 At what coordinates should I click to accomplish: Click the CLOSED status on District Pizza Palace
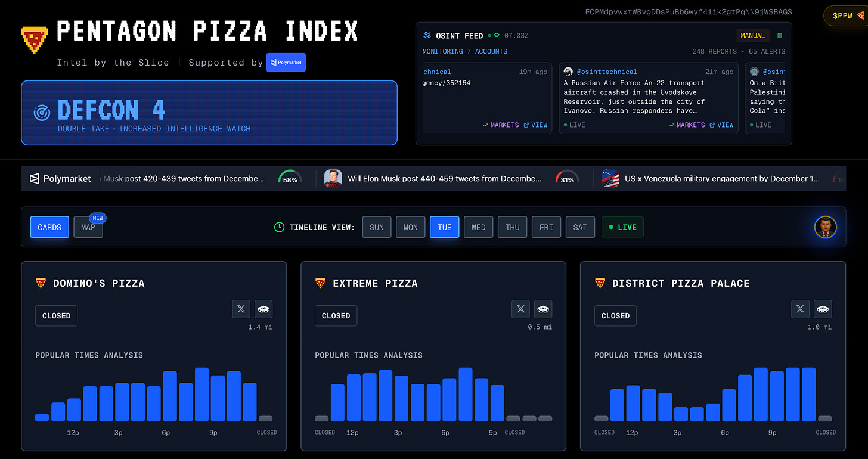616,316
